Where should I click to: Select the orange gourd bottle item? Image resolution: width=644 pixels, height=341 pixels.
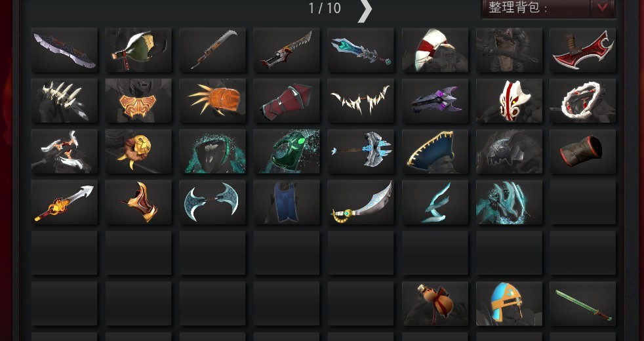(x=435, y=304)
